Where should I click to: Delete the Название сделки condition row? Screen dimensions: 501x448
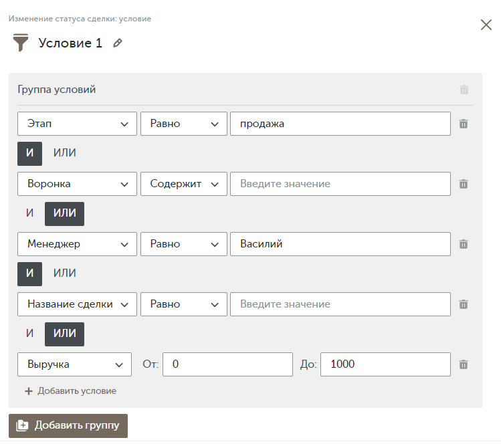(464, 304)
